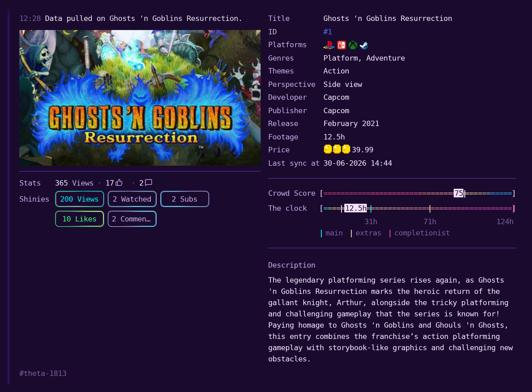Click the Nintendo Switch platform icon
This screenshot has height=392, width=532.
342,45
